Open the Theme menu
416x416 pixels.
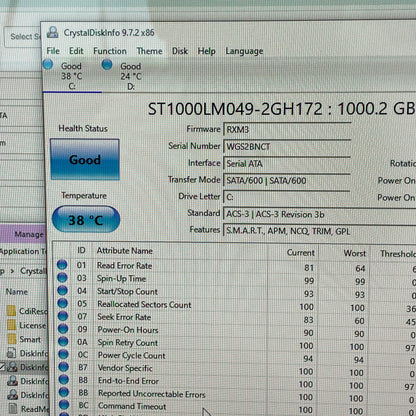149,51
